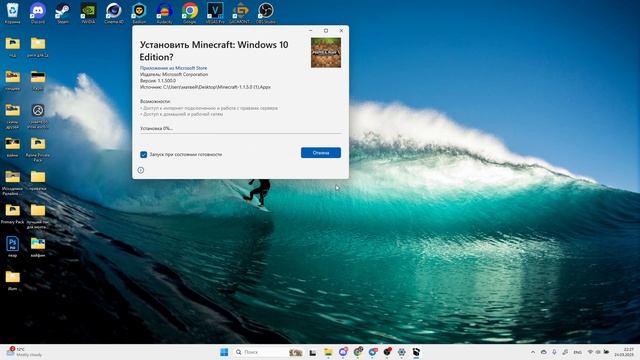
Task: Select the Private Pack desktop folder
Action: (38, 149)
